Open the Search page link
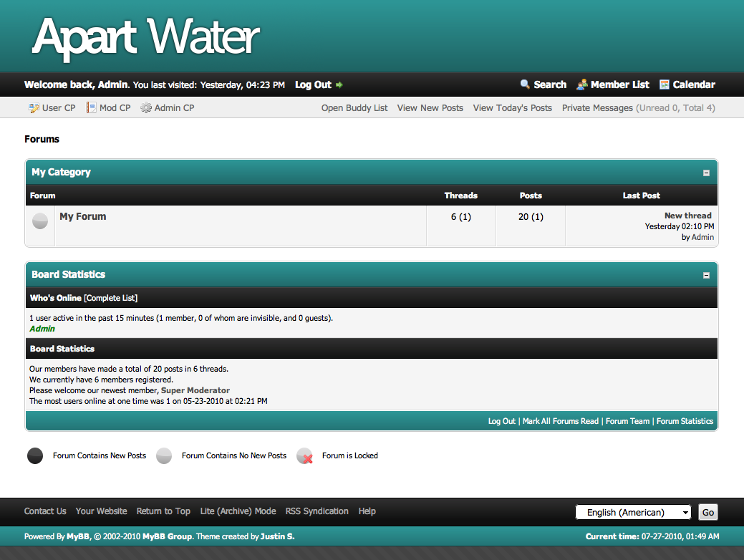 click(550, 85)
